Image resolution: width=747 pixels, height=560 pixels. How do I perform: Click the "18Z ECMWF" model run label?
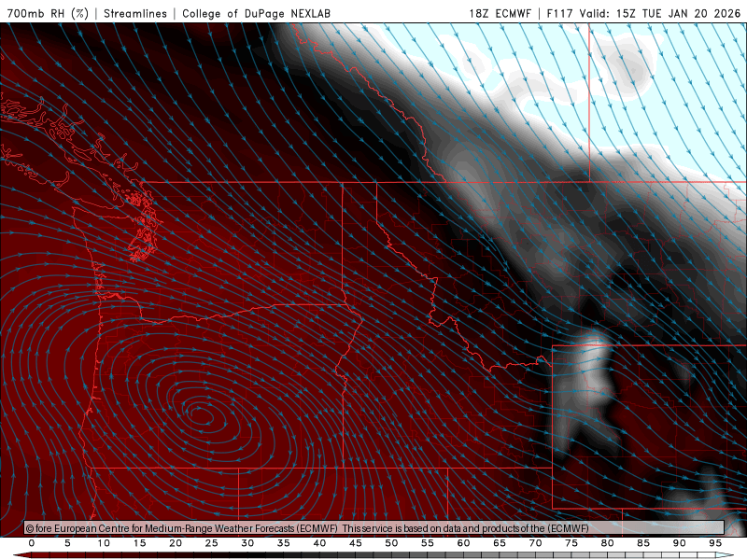point(500,13)
